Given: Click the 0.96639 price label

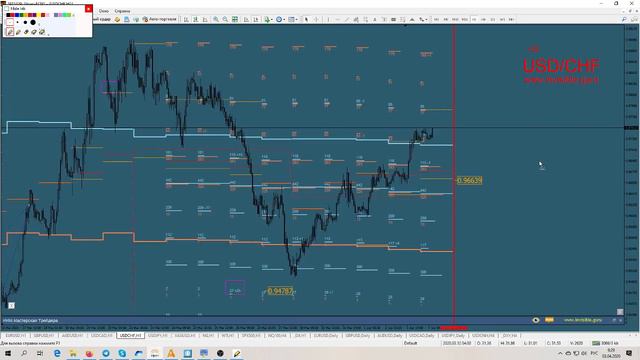Looking at the screenshot, I should tap(469, 180).
